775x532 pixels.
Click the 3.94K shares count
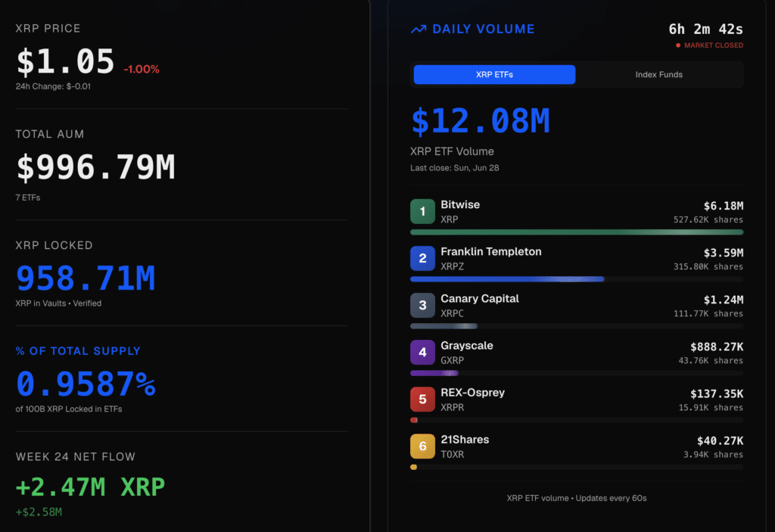point(713,454)
